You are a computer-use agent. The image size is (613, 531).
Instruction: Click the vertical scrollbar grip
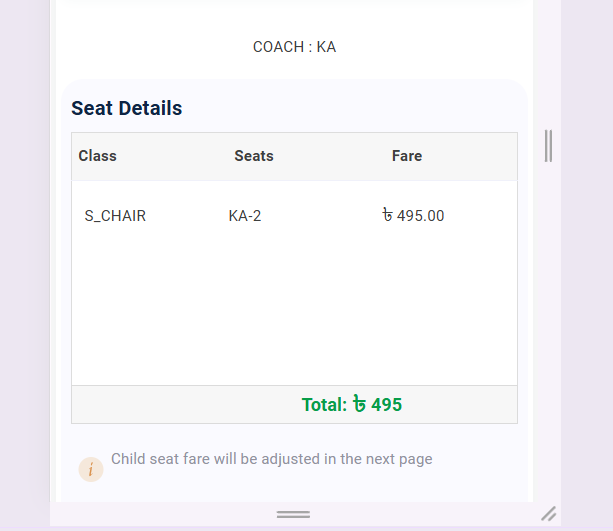(548, 146)
